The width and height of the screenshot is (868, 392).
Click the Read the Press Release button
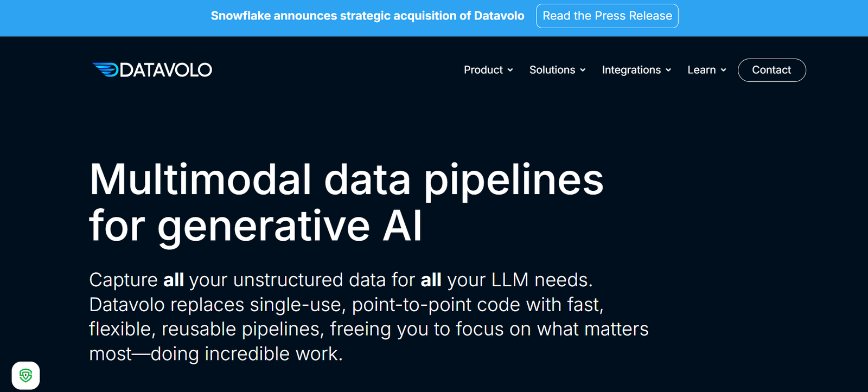pyautogui.click(x=607, y=16)
